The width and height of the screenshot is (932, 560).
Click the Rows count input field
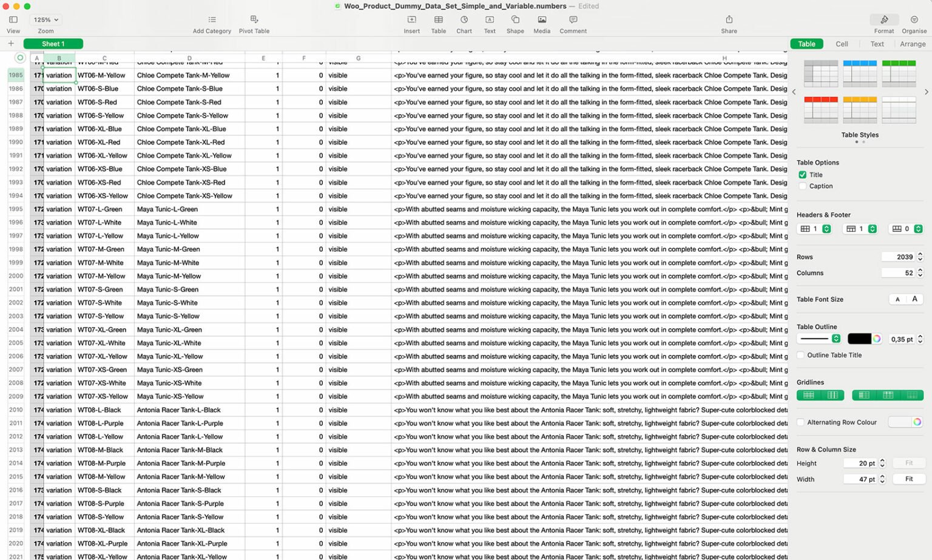(x=898, y=257)
